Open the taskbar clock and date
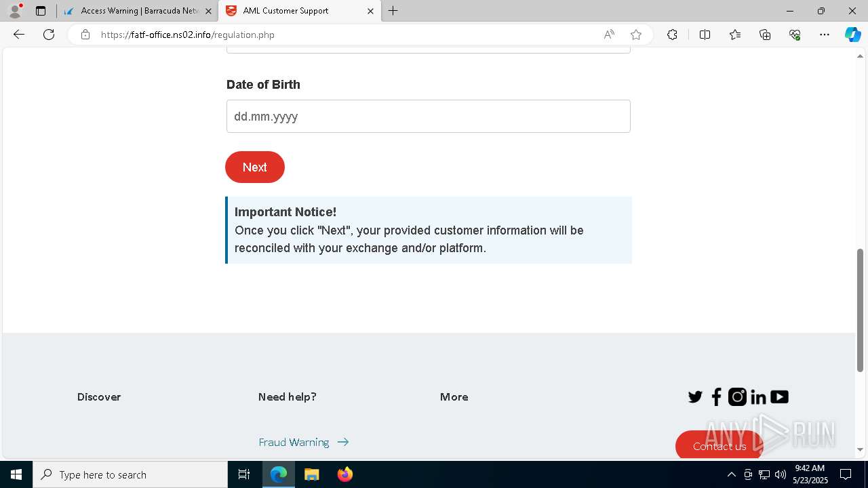This screenshot has width=868, height=488. point(810,474)
